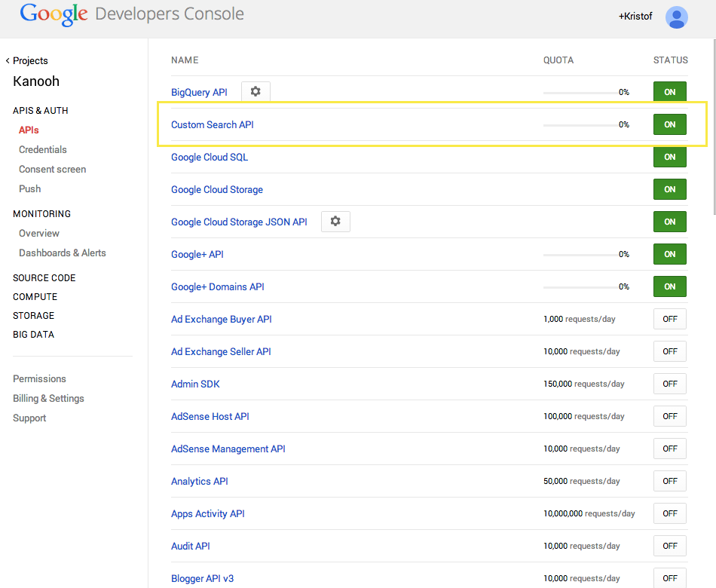Open the Google Cloud Storage link
Image resolution: width=716 pixels, height=588 pixels.
[x=217, y=190]
